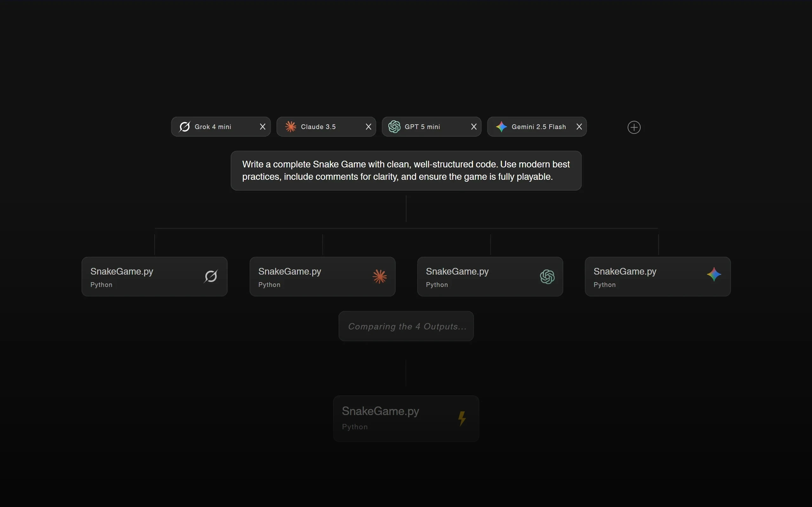This screenshot has height=507, width=812.
Task: Click Gemini icon on fourth SnakeGame.py card
Action: pyautogui.click(x=714, y=275)
